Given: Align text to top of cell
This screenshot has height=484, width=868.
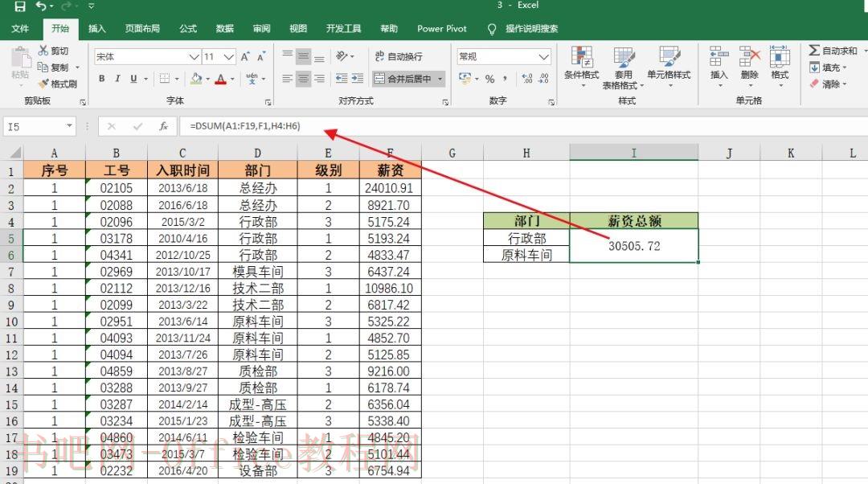Looking at the screenshot, I should coord(287,56).
